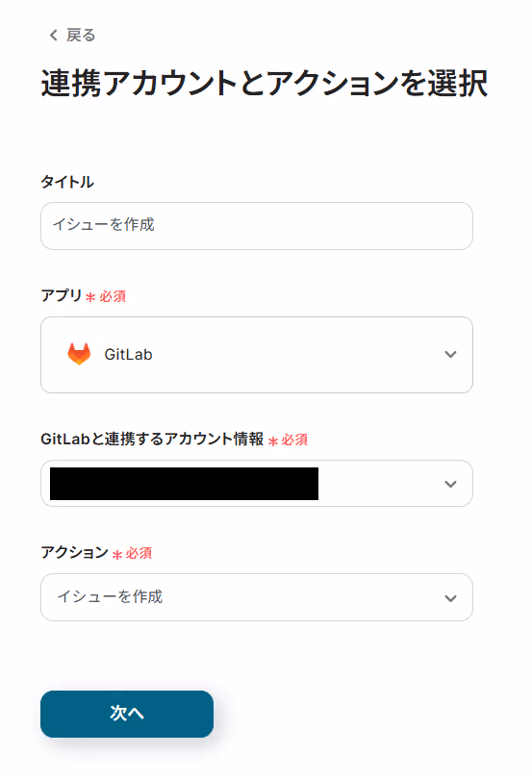The image size is (532, 780).
Task: Click the アクション field label
Action: [x=75, y=552]
